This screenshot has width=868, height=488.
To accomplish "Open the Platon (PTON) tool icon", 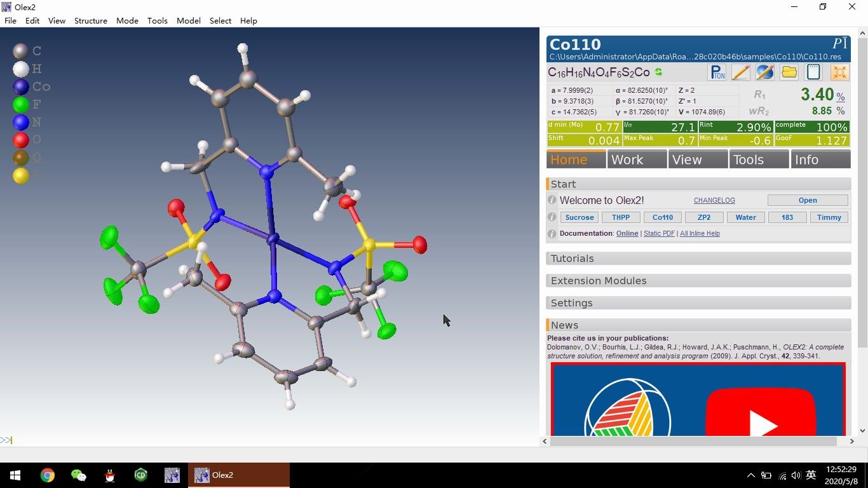I will tap(717, 72).
